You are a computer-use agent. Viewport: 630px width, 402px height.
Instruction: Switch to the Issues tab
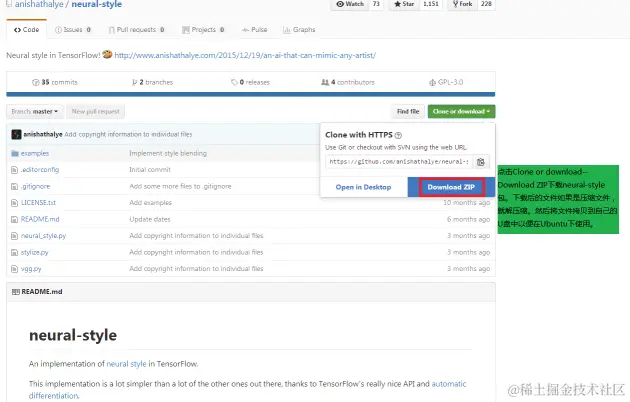[x=73, y=30]
